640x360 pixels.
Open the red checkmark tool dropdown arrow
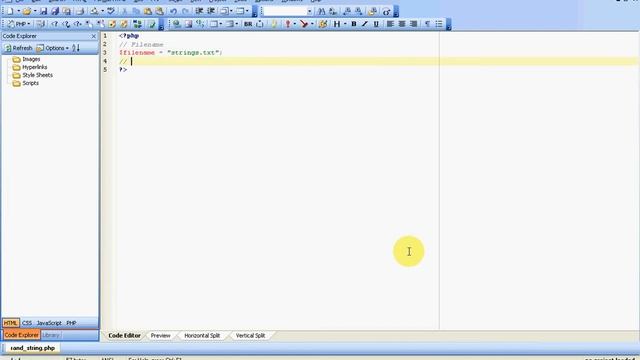point(312,24)
